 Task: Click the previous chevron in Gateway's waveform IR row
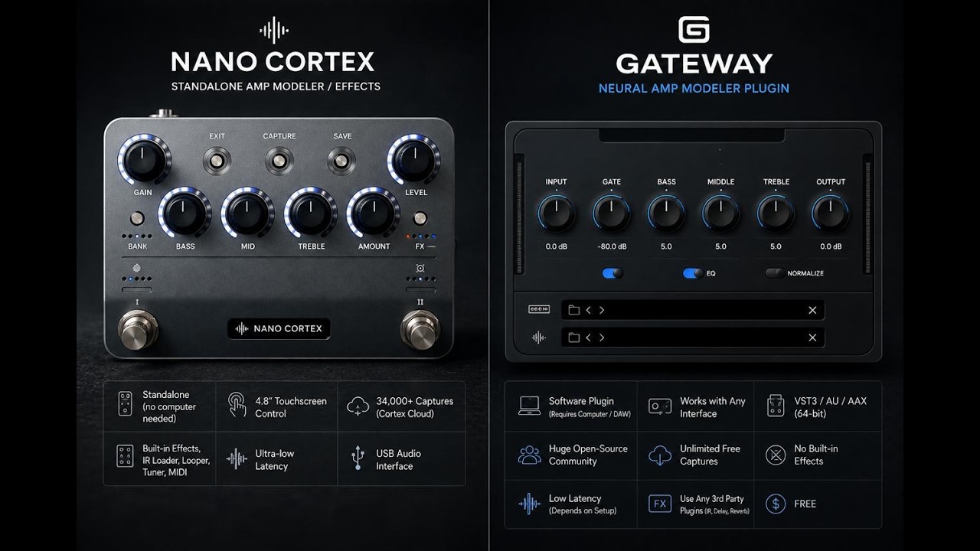click(588, 337)
